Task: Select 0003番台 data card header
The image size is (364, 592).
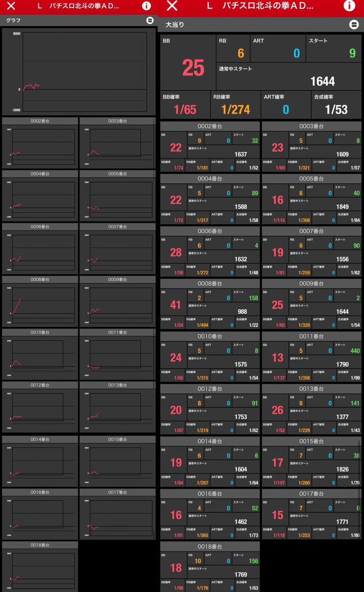Action: tap(311, 126)
